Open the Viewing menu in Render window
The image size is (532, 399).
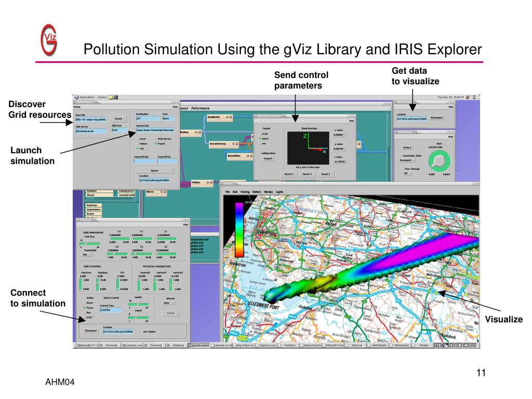click(x=245, y=192)
